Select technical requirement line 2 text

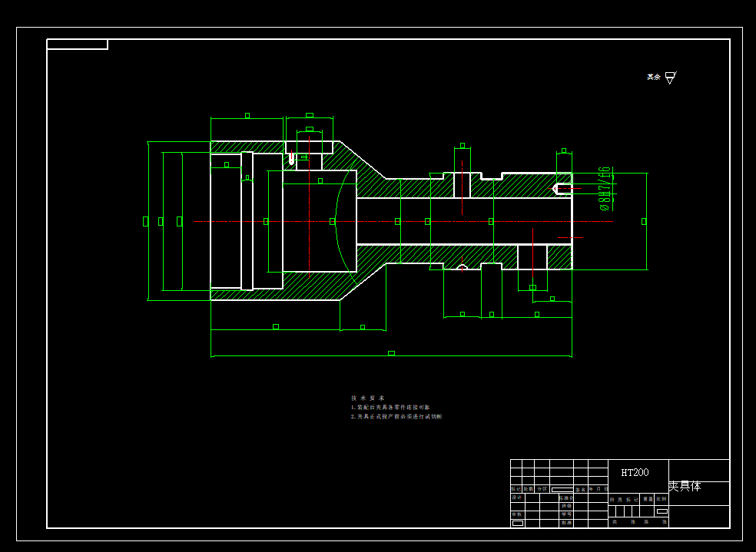pos(396,416)
